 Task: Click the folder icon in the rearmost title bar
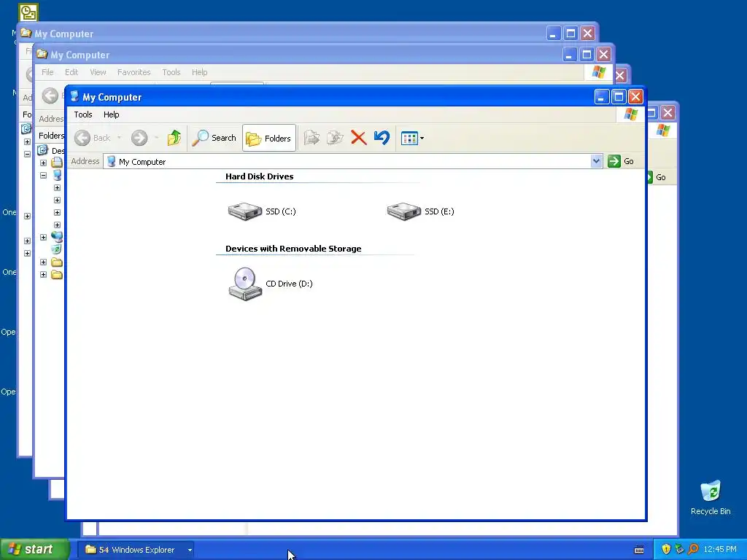pos(26,34)
